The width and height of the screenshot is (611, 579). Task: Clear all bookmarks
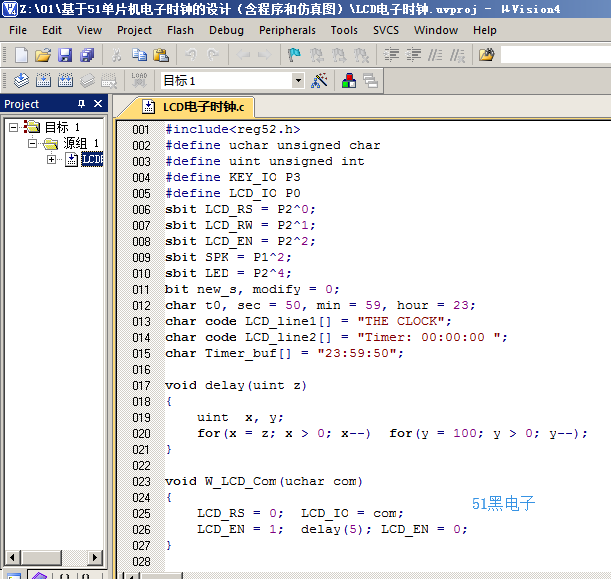tap(361, 55)
